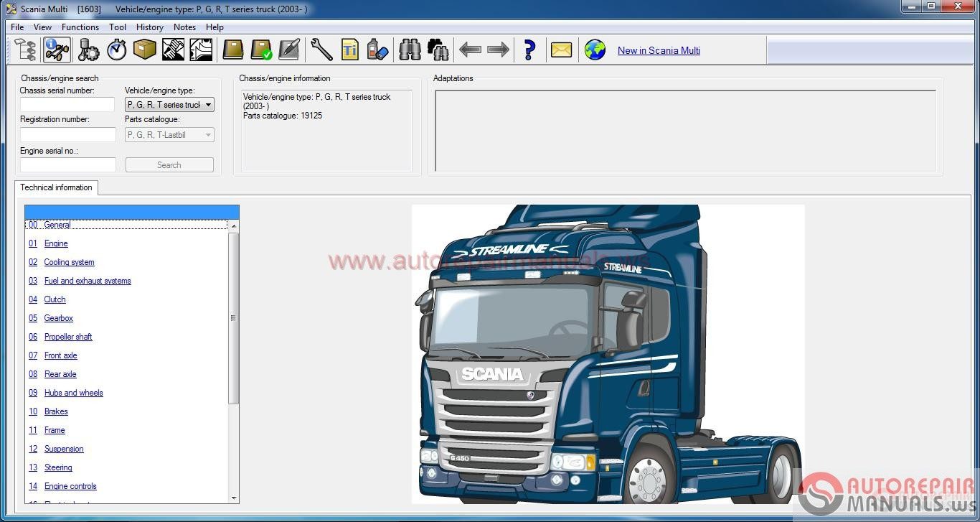Select the chassis information icon with blue info badge
The height and width of the screenshot is (522, 980).
point(57,50)
